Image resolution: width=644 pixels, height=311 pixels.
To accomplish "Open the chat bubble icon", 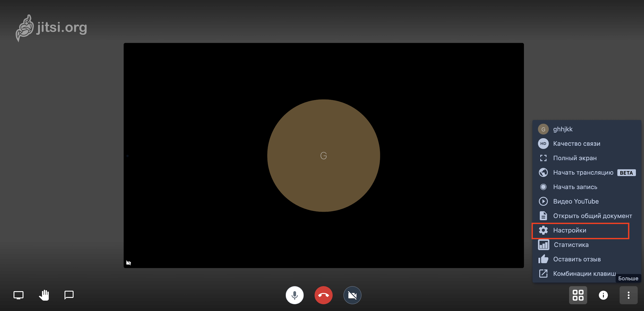I will click(69, 295).
